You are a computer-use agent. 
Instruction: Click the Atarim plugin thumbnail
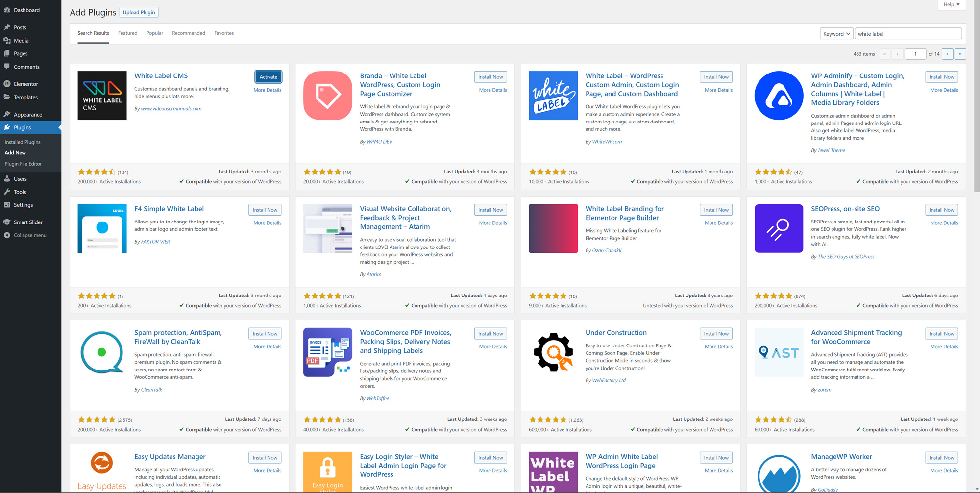tap(328, 228)
